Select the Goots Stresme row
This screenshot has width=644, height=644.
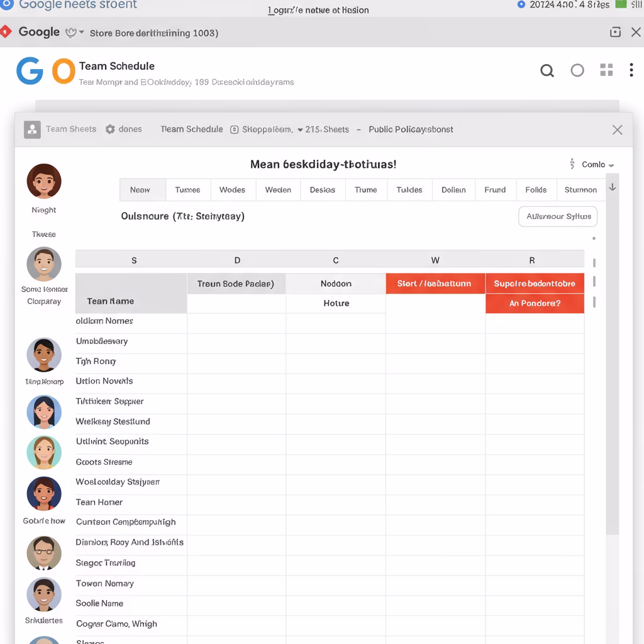coord(330,465)
